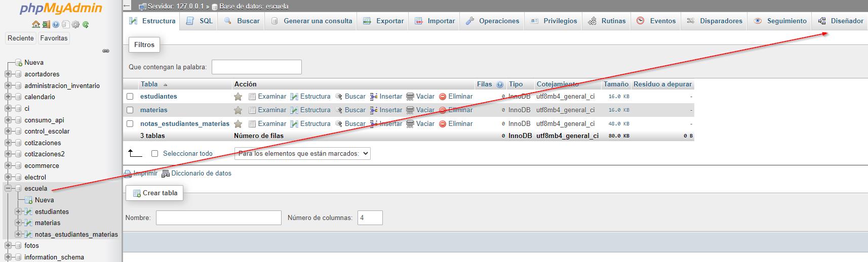Switch to the SQL tab
This screenshot has height=262, width=868.
(x=200, y=21)
